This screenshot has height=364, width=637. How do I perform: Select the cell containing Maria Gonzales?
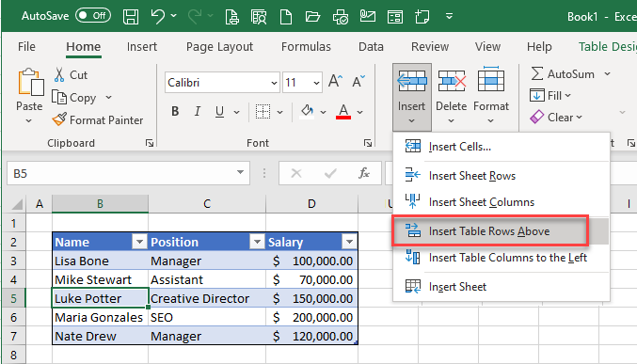[100, 317]
